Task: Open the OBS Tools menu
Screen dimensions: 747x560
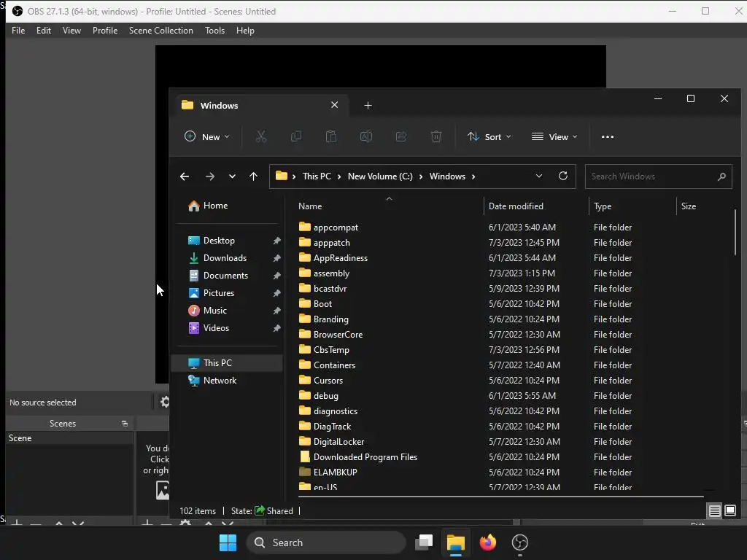Action: point(214,31)
